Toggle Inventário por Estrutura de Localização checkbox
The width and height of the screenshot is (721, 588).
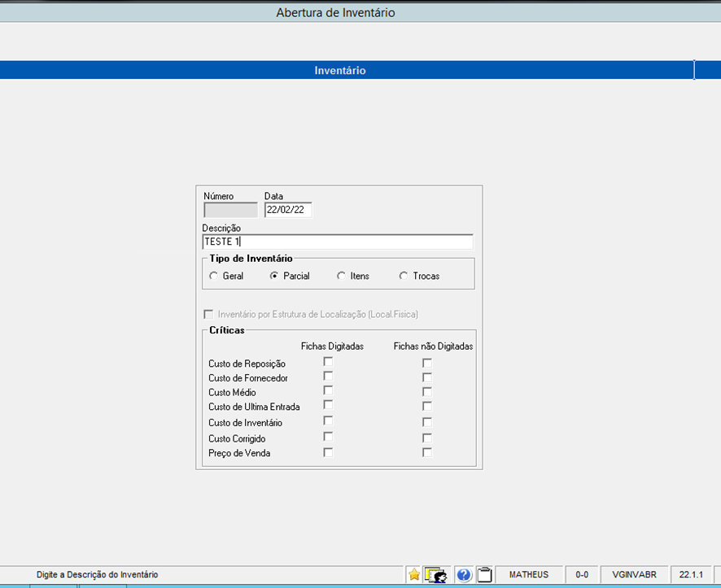[x=208, y=315]
